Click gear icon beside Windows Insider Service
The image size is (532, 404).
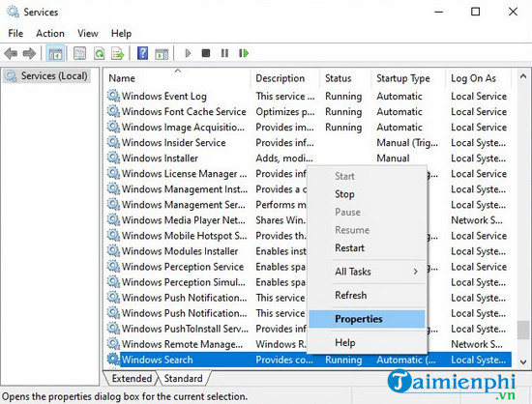tap(113, 142)
